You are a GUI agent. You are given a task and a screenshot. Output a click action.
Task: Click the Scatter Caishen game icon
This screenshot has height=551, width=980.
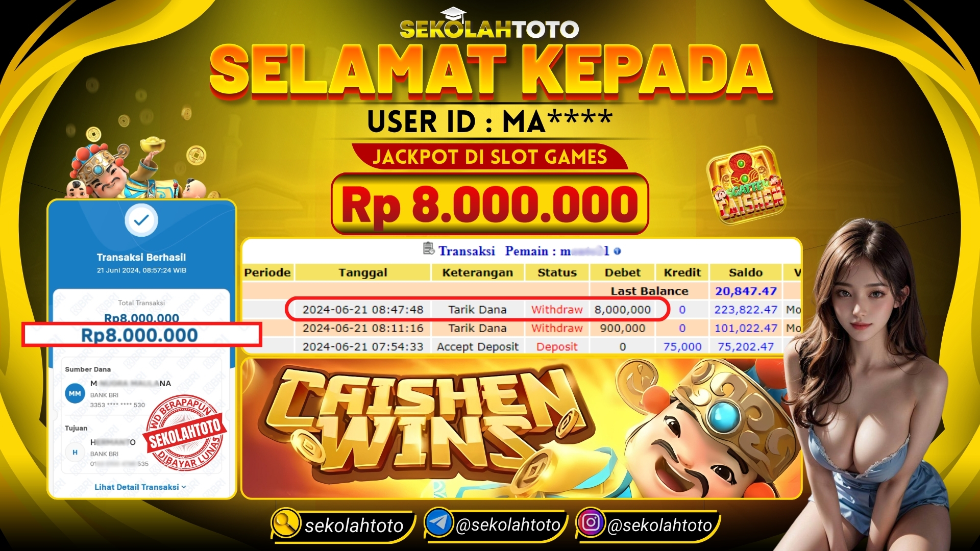[x=746, y=185]
